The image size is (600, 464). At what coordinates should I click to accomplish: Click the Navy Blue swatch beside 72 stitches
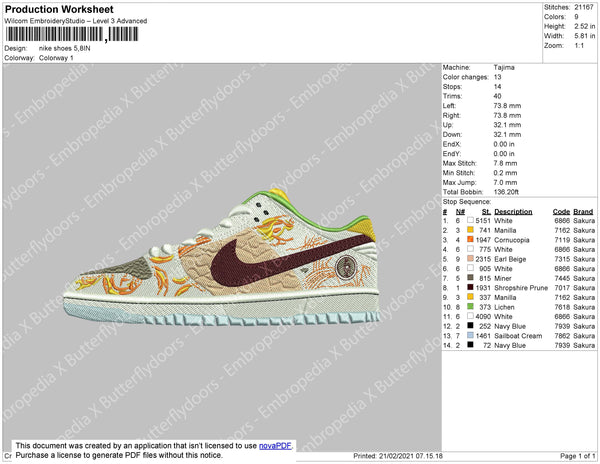point(470,345)
